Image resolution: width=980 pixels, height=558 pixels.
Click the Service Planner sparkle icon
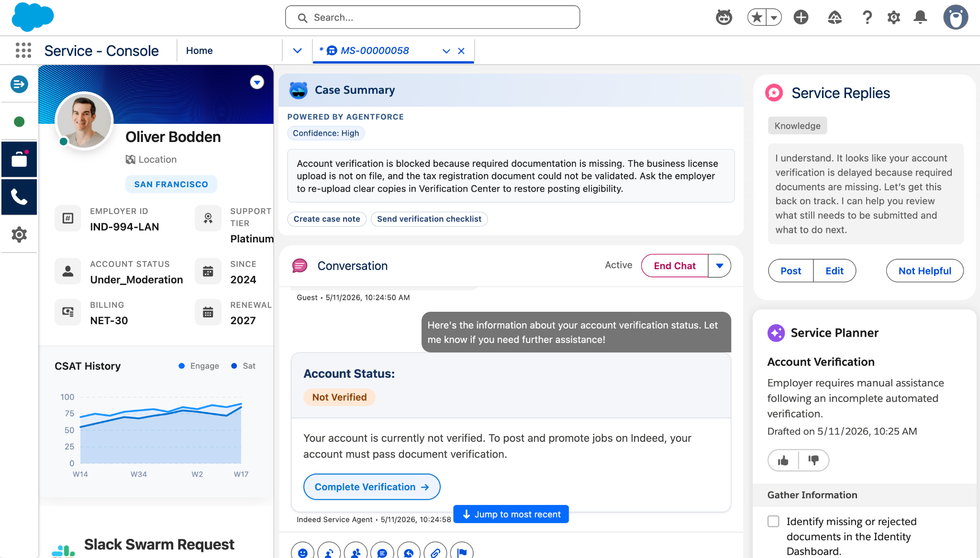(776, 333)
